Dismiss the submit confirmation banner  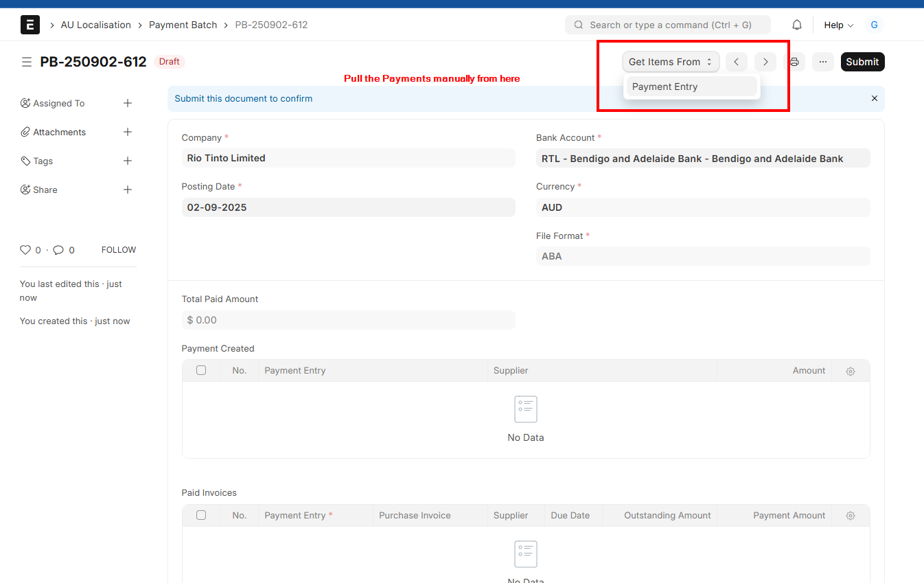coord(875,98)
